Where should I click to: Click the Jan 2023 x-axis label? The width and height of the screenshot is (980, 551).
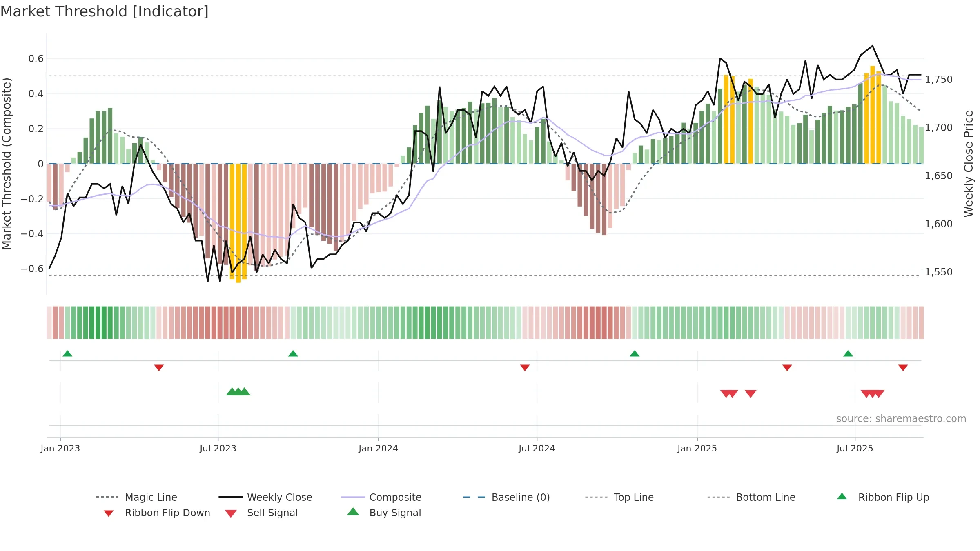[60, 448]
